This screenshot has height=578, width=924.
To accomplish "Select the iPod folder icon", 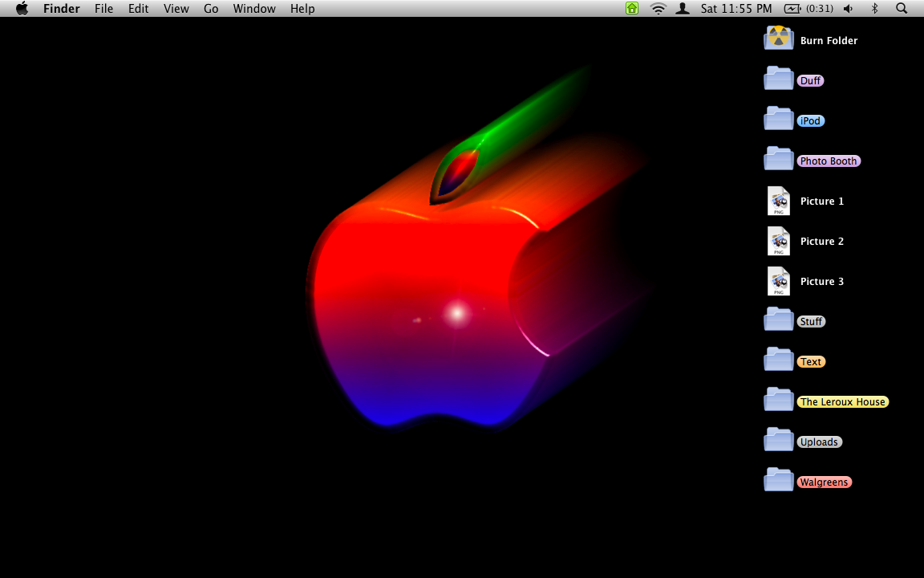I will [779, 119].
